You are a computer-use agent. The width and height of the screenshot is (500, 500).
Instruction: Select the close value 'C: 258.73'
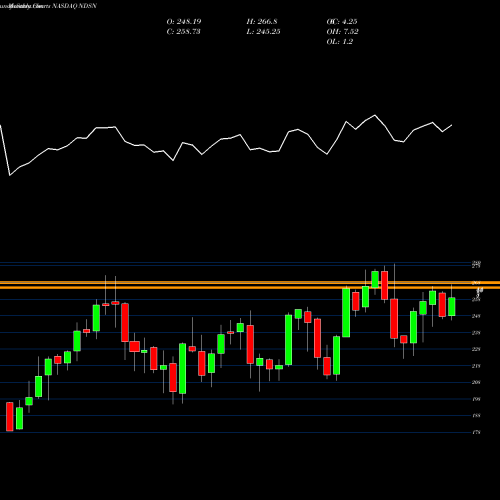pyautogui.click(x=183, y=32)
